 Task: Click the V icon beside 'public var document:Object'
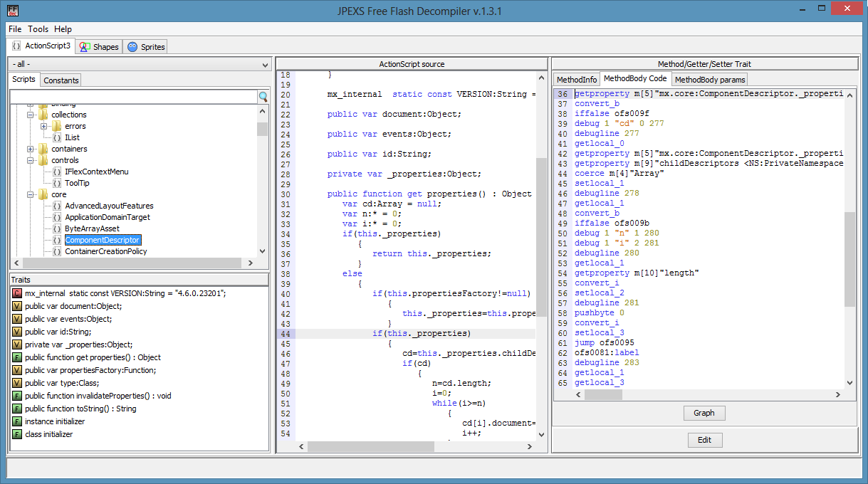pos(17,306)
